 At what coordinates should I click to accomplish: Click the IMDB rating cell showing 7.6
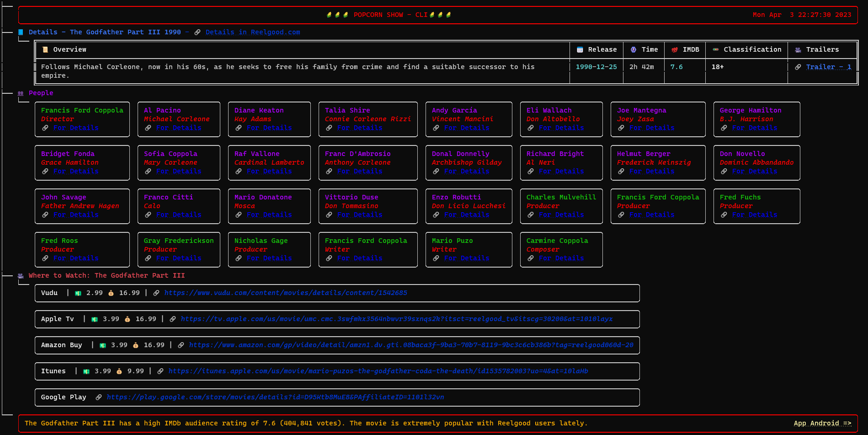(676, 67)
